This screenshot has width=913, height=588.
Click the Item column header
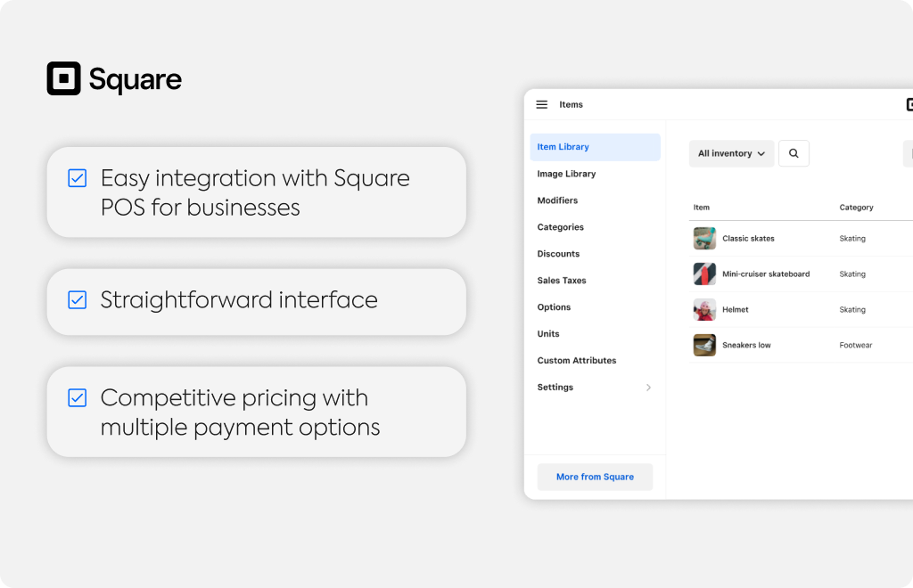[701, 208]
